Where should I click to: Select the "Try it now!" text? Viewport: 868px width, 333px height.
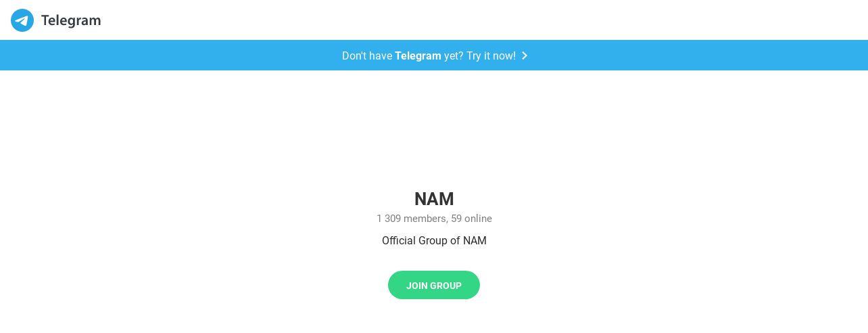[491, 56]
